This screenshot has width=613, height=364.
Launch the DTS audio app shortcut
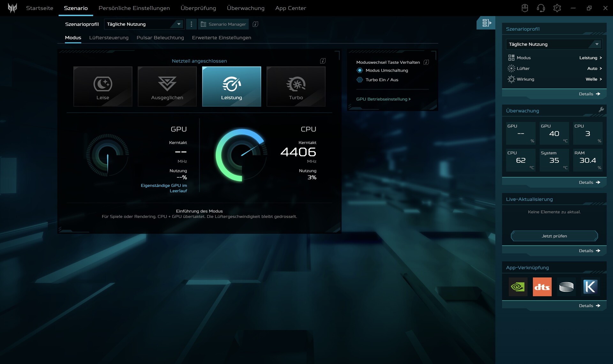(x=542, y=287)
